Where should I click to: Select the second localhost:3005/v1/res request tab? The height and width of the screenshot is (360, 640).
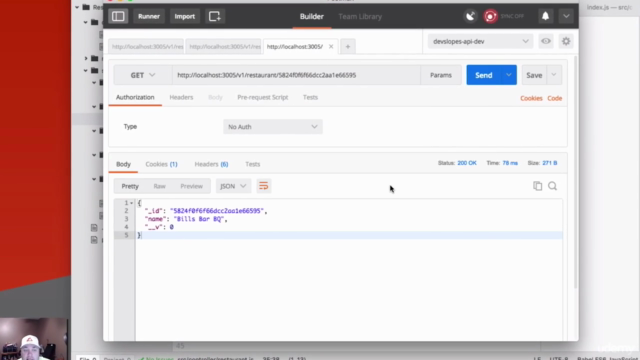224,47
